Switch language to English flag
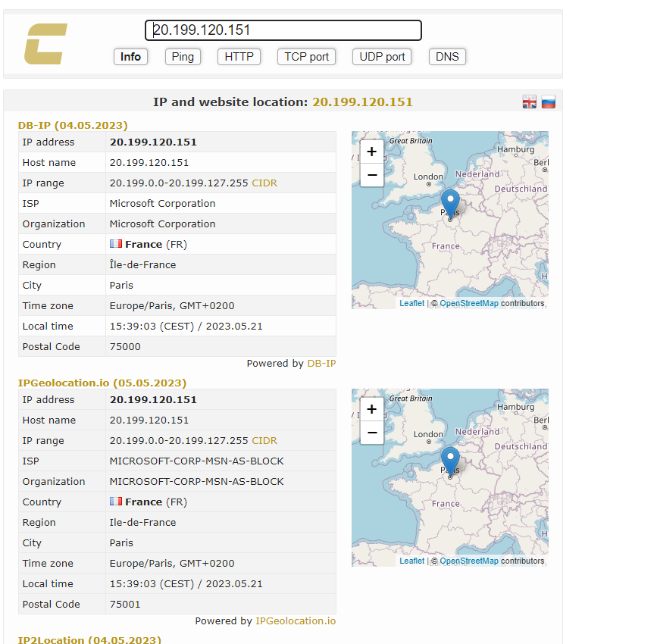 tap(529, 102)
